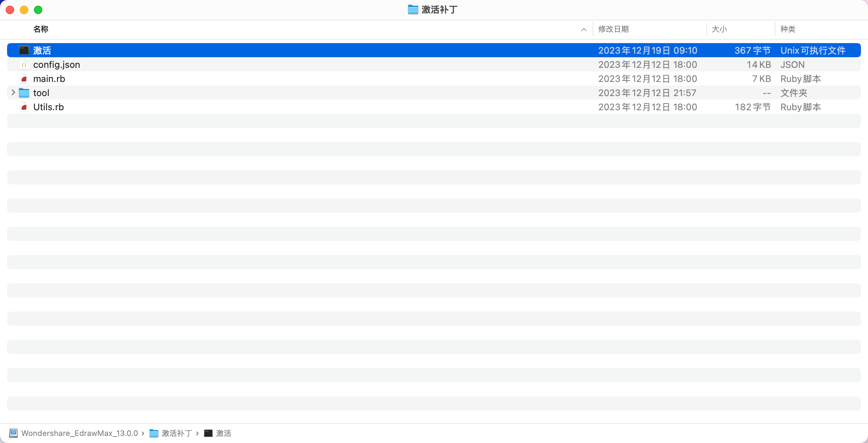Sort files by 修改日期 column
868x443 pixels.
coord(613,29)
